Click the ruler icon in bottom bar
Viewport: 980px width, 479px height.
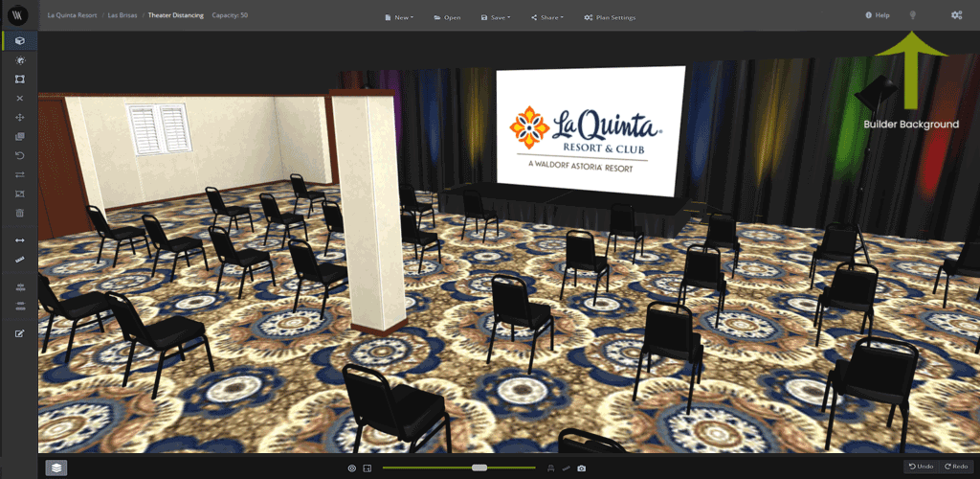click(x=567, y=468)
